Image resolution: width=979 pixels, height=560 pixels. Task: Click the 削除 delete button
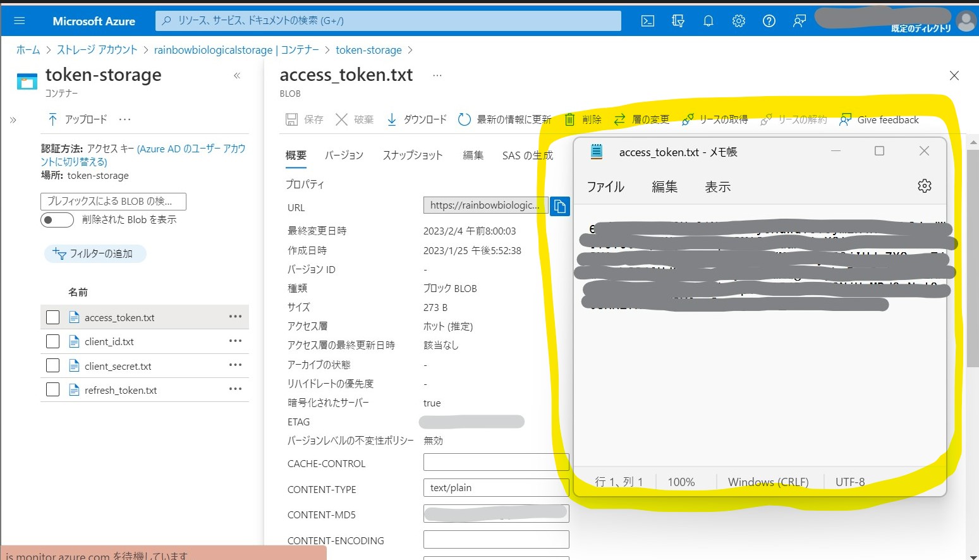click(583, 119)
